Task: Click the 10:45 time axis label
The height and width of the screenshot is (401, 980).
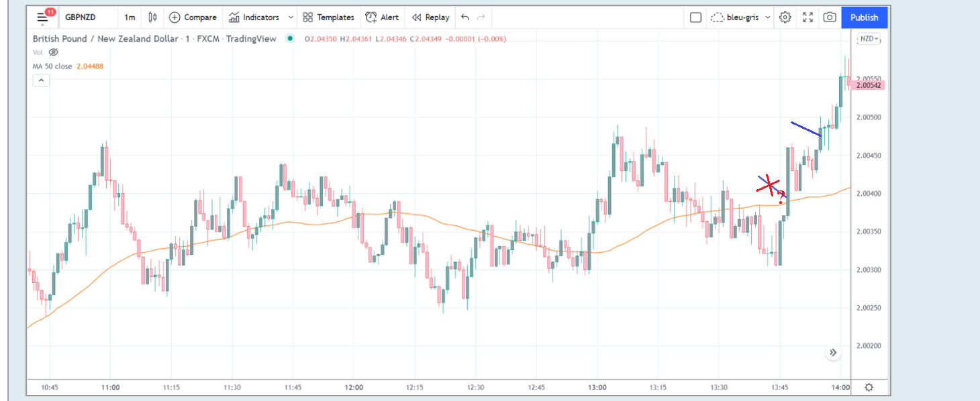Action: [x=50, y=388]
